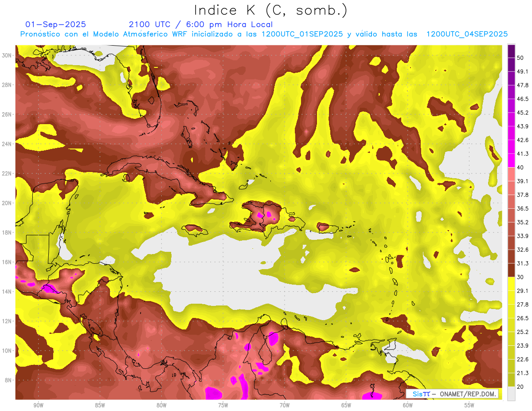The image size is (532, 411).
Task: Click the 20N latitude label
Action: point(8,203)
